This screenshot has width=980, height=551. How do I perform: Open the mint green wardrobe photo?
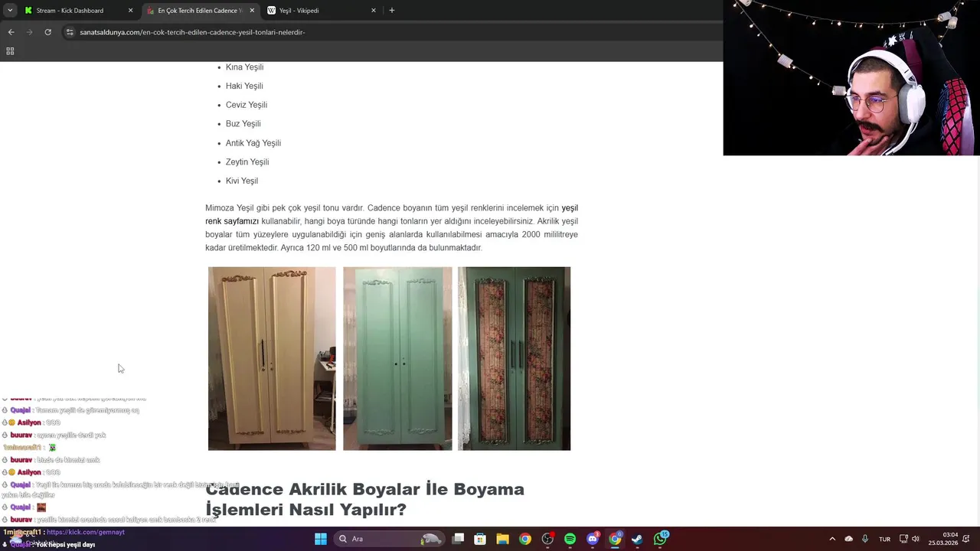pos(397,358)
